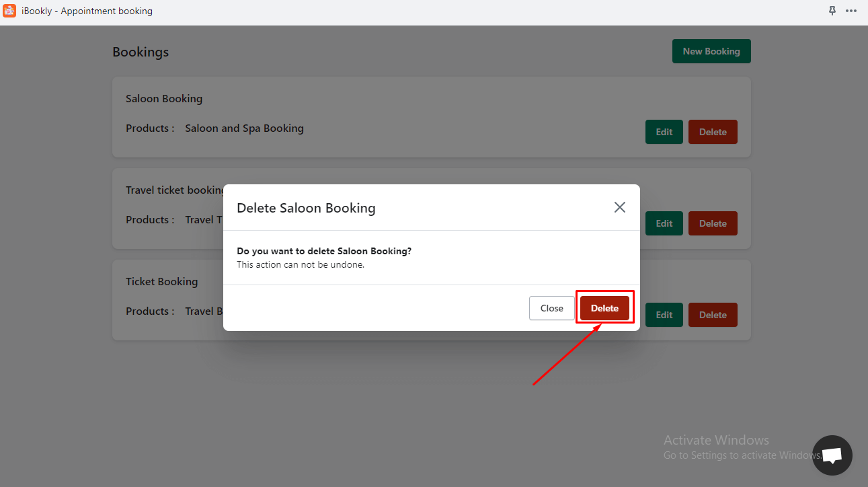Select the Ticket Booking card title

162,282
